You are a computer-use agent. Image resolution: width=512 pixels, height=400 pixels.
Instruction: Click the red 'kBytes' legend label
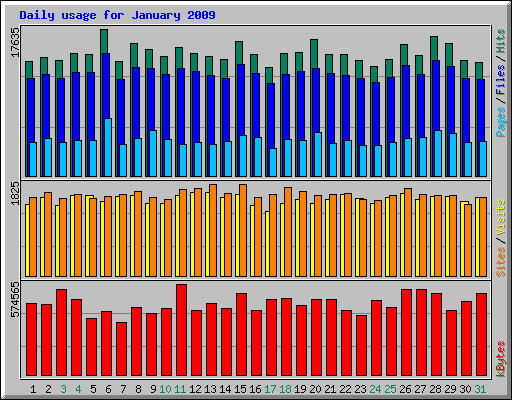click(x=500, y=359)
